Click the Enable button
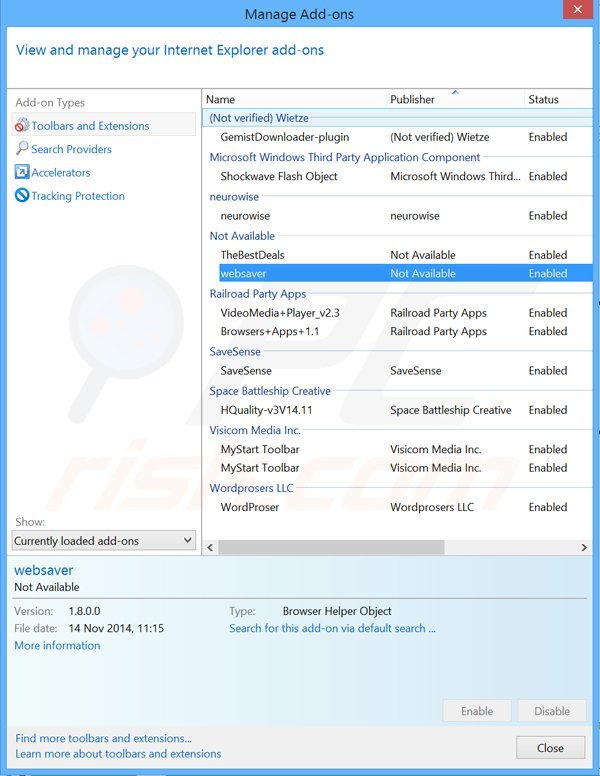Viewport: 600px width, 776px height. pos(477,711)
